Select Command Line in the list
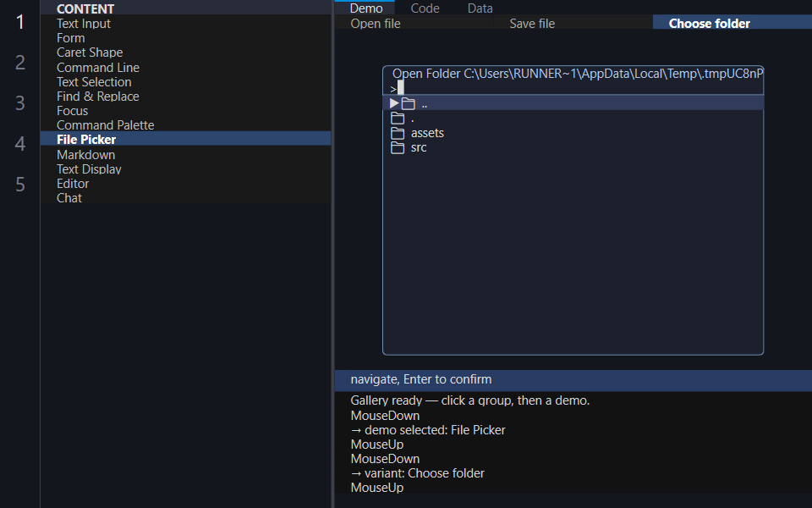The image size is (812, 508). tap(185, 68)
